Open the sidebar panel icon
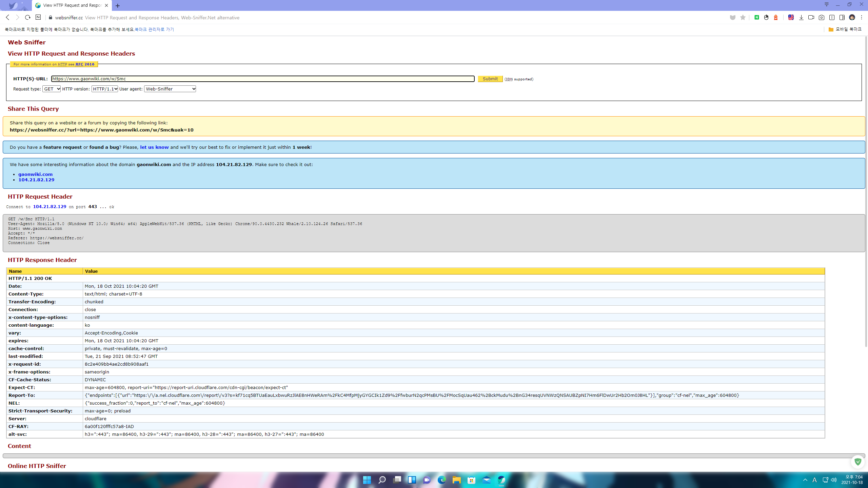868x488 pixels. coord(842,17)
